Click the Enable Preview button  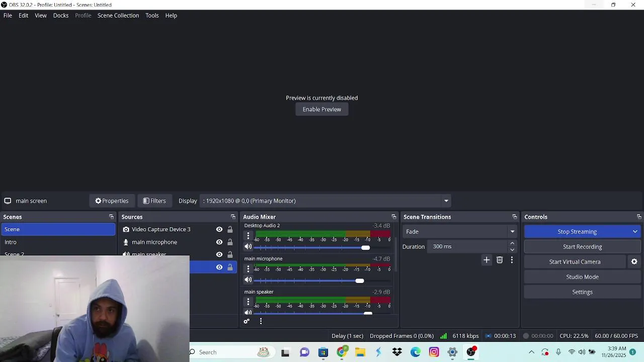pos(322,109)
